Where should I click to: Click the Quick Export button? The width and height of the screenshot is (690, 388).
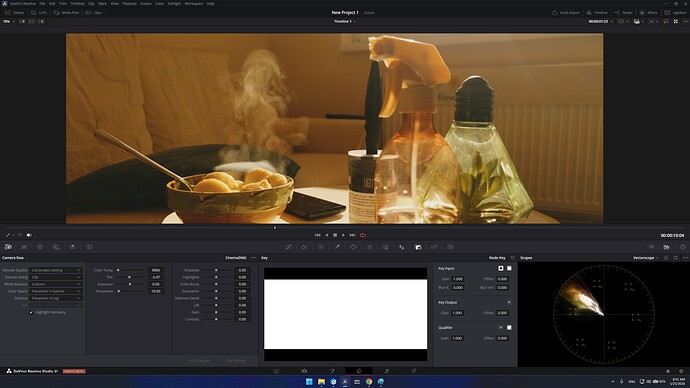tap(566, 12)
